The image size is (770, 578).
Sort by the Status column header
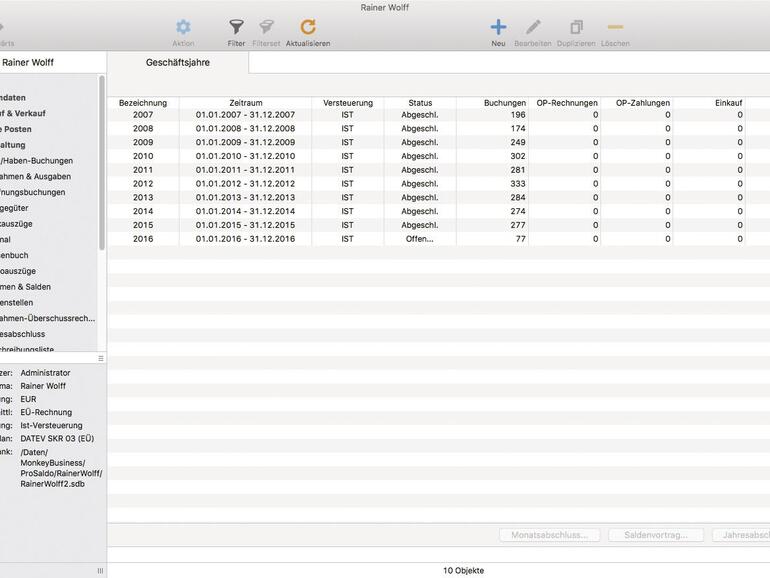[420, 103]
